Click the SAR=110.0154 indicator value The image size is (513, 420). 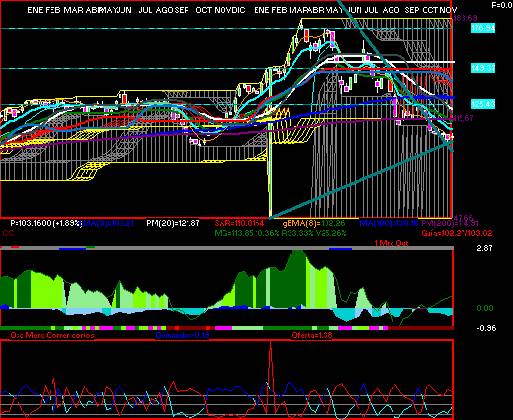[239, 223]
